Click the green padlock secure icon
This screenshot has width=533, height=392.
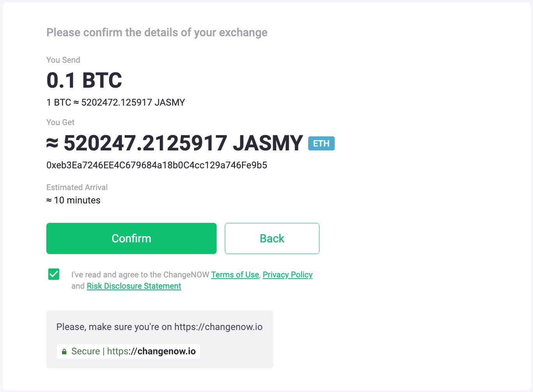[x=64, y=351]
